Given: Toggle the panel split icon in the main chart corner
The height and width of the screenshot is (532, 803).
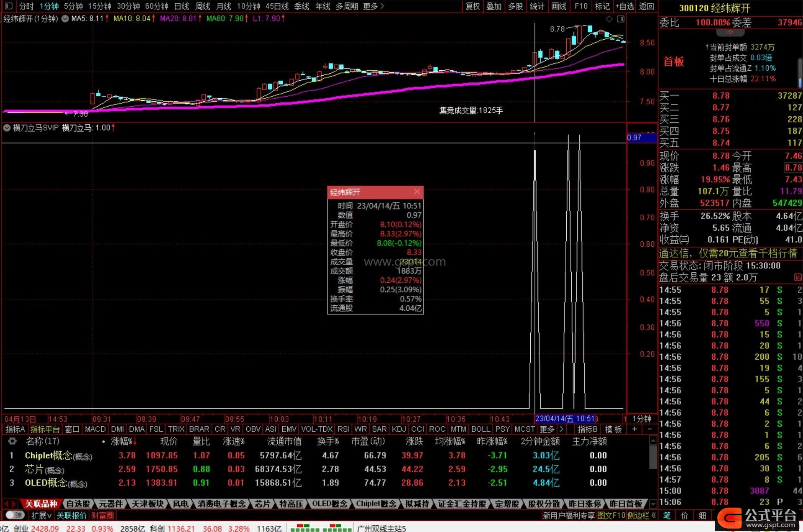Looking at the screenshot, I should tap(621, 19).
